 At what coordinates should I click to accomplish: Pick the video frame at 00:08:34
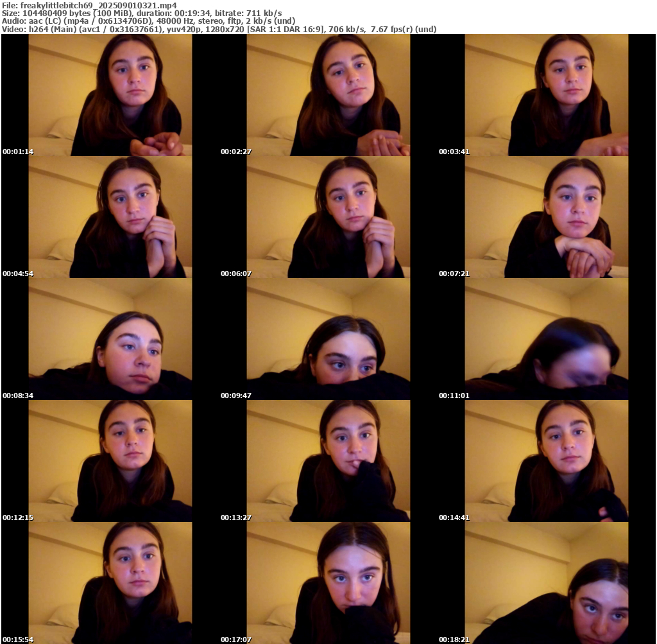[110, 339]
